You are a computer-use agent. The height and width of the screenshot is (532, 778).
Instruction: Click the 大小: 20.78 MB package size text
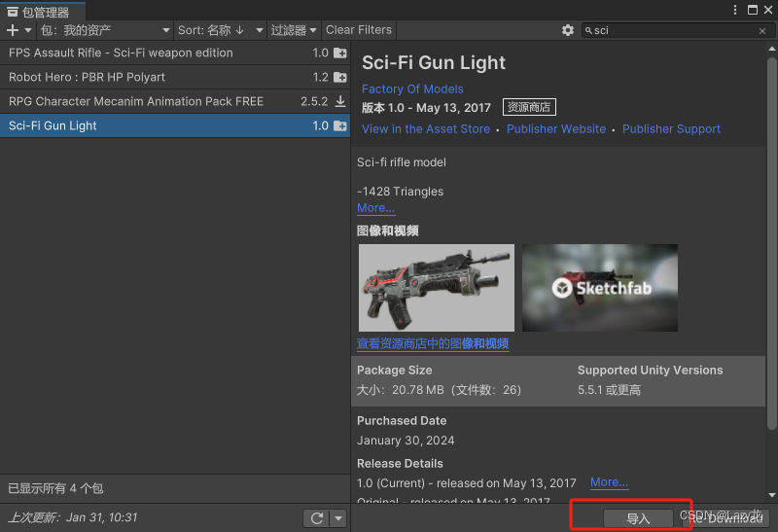pyautogui.click(x=440, y=390)
